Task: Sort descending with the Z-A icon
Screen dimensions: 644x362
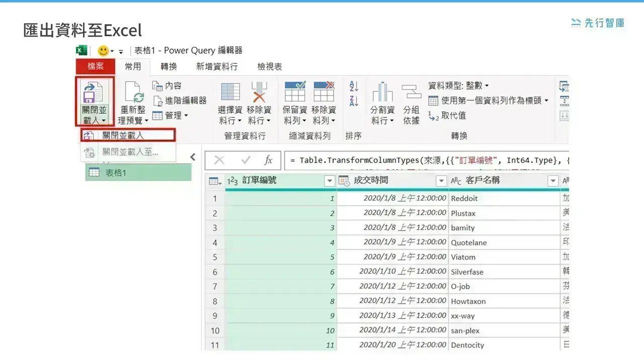Action: [x=354, y=101]
